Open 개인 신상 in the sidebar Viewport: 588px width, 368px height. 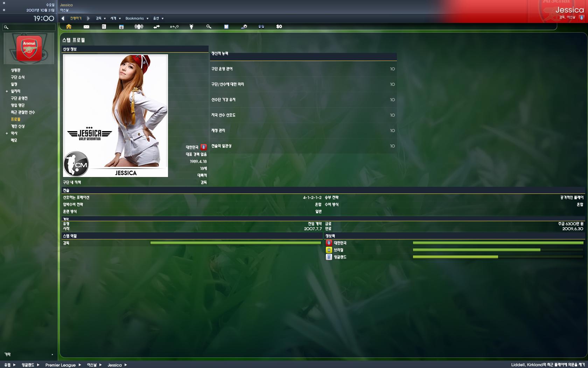(17, 126)
